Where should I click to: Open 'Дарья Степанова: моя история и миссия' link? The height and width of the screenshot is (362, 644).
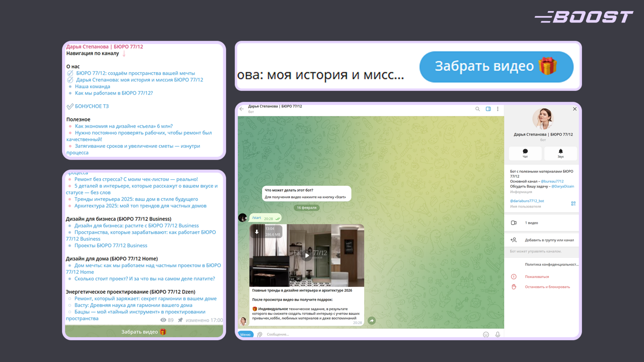coord(140,80)
